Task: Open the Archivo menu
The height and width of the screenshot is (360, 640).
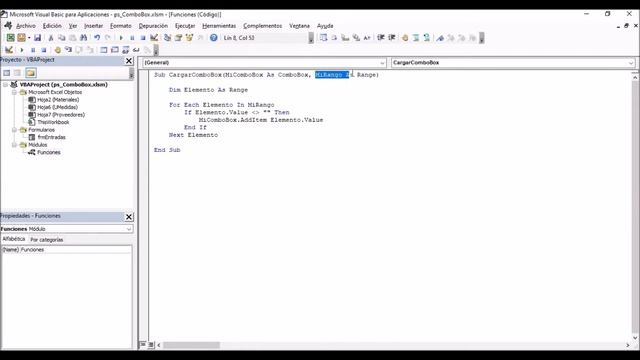Action: [26, 26]
